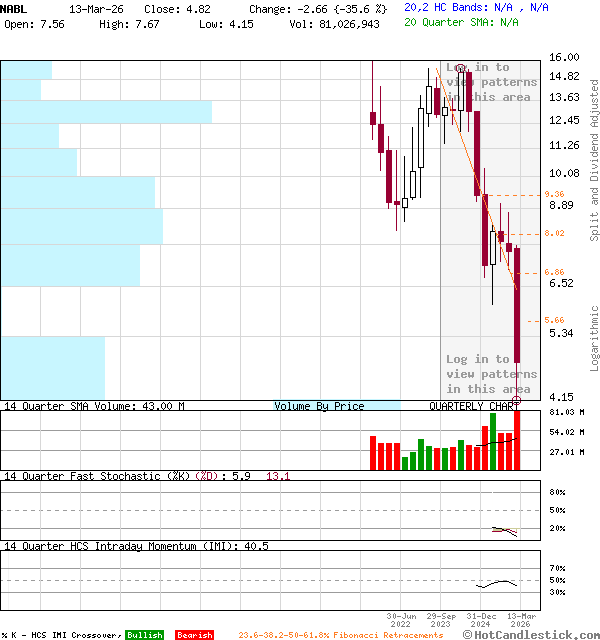Click the circle marker at the chart low
This screenshot has width=600, height=640.
point(517,400)
